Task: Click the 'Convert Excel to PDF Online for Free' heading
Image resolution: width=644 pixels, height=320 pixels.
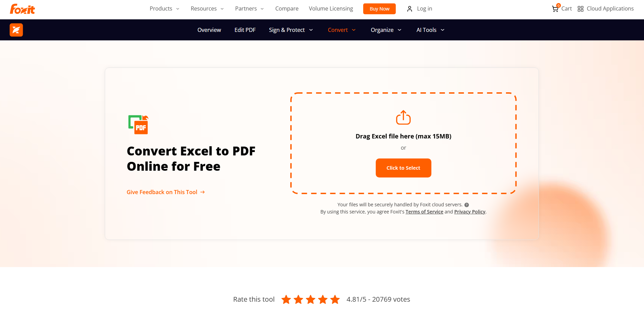Action: (191, 159)
